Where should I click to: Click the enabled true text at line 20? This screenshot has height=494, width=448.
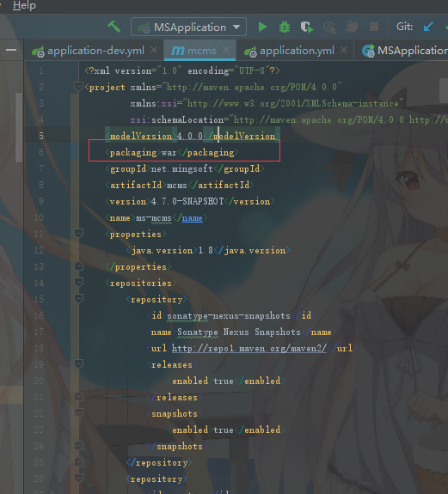pyautogui.click(x=226, y=381)
